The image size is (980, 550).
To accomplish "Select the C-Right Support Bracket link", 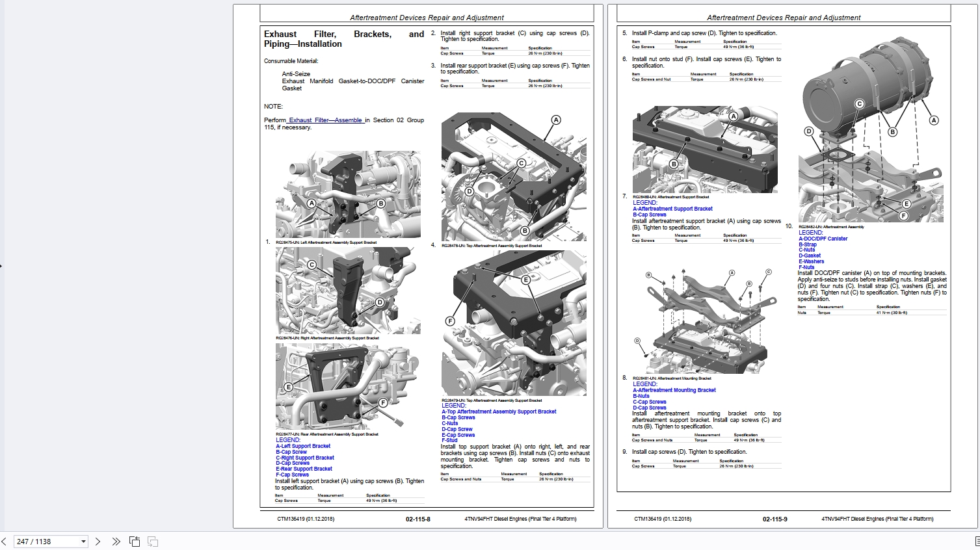I will click(305, 457).
